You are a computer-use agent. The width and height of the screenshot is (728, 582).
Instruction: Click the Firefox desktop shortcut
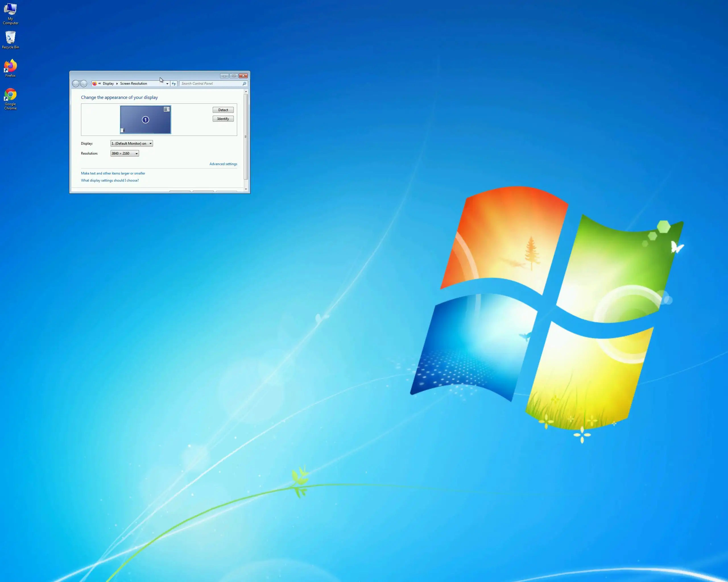tap(11, 66)
